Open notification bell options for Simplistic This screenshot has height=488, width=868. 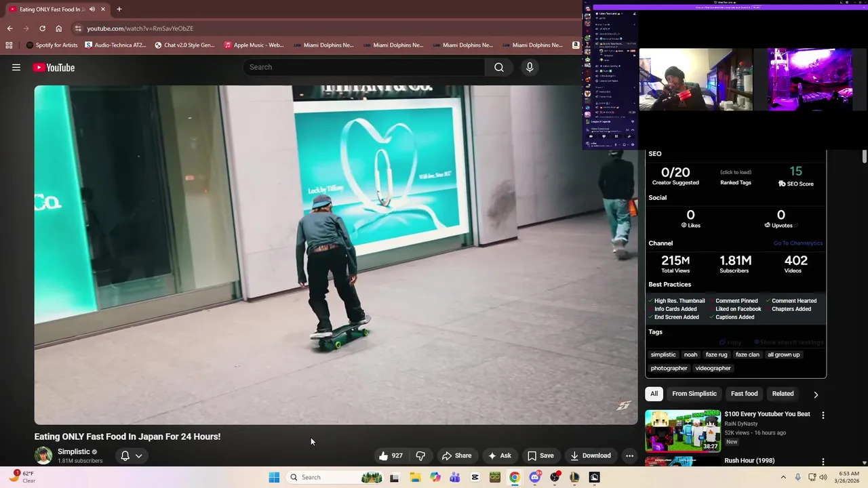point(131,455)
